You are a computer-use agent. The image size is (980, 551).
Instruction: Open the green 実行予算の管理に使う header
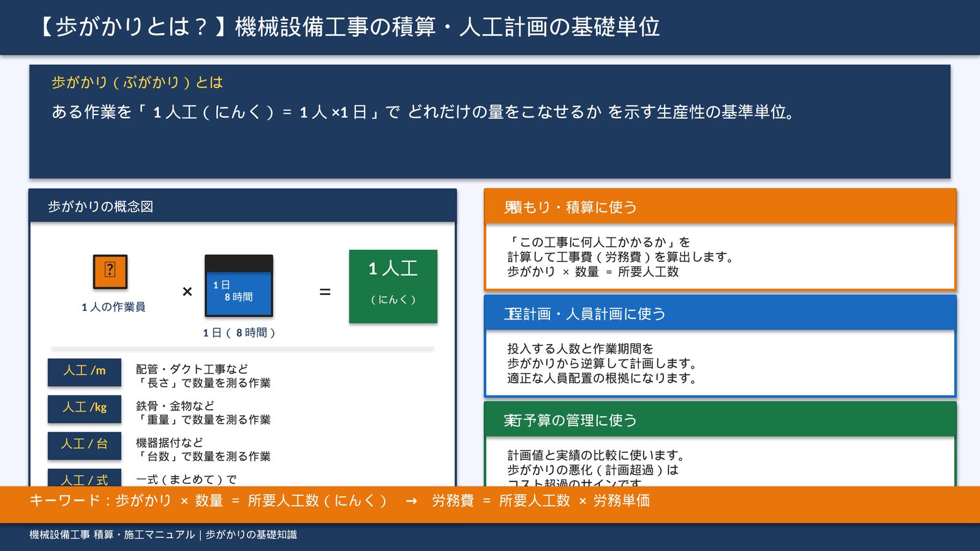coord(720,420)
